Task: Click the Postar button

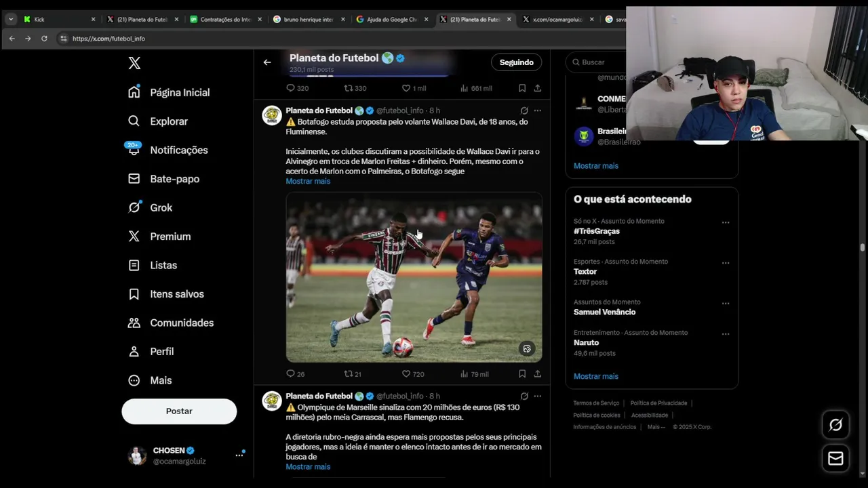Action: (179, 411)
